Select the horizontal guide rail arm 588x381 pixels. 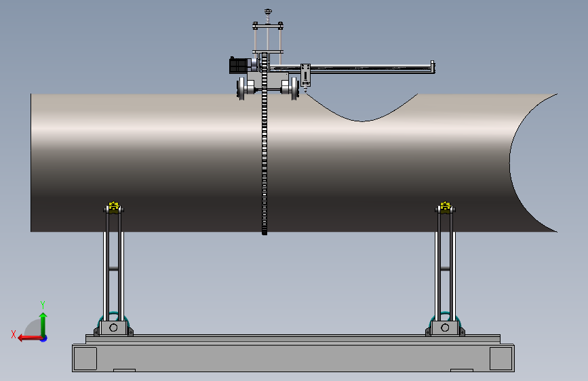[x=353, y=68]
